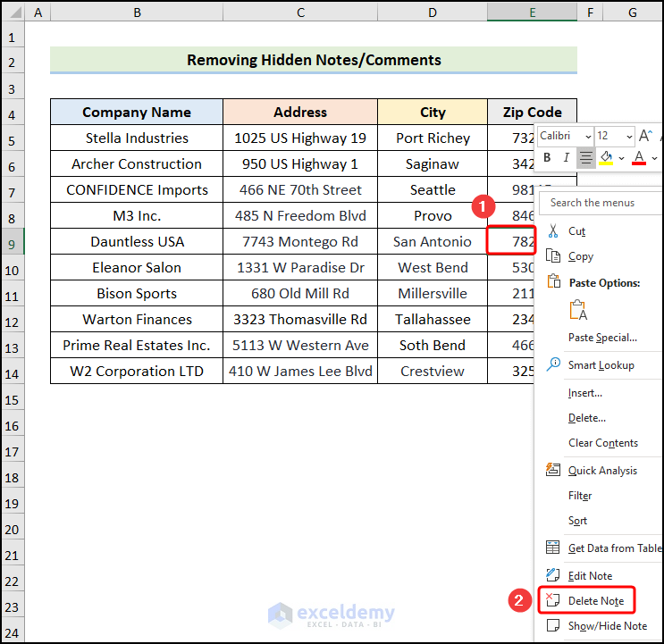Click the Cut scissors icon
This screenshot has height=644, width=664.
coord(553,231)
